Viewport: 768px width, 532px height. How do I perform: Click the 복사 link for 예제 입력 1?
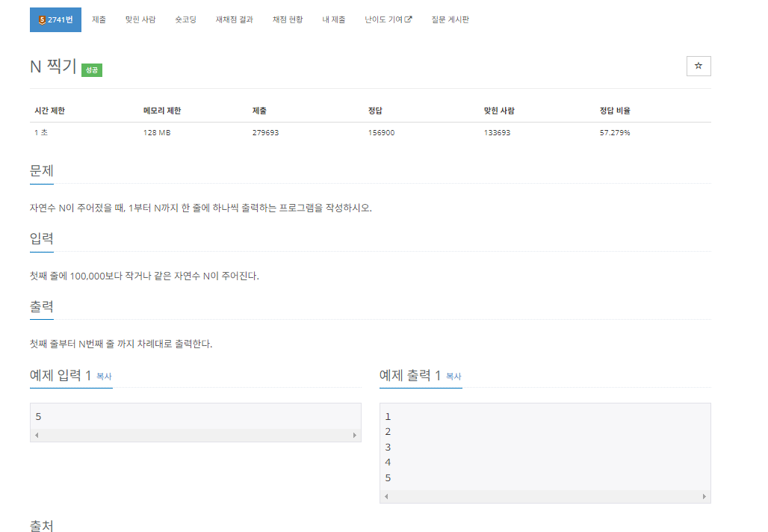[x=104, y=377]
